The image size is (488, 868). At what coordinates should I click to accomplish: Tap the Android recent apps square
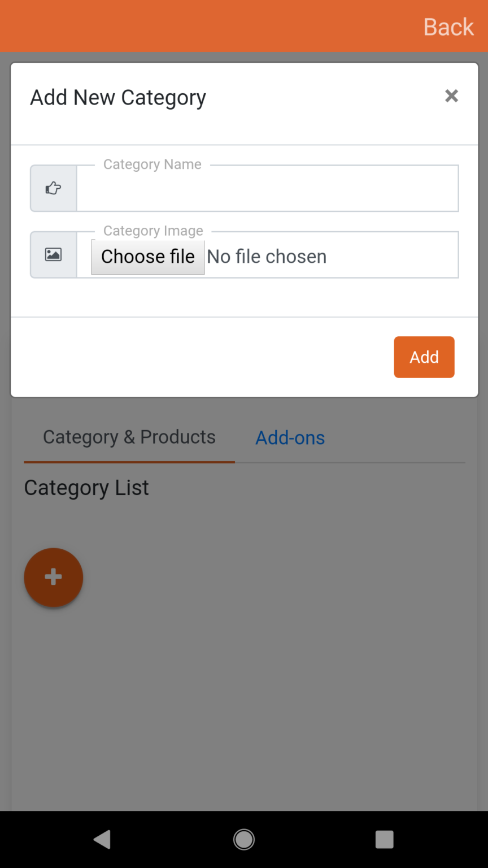point(384,840)
